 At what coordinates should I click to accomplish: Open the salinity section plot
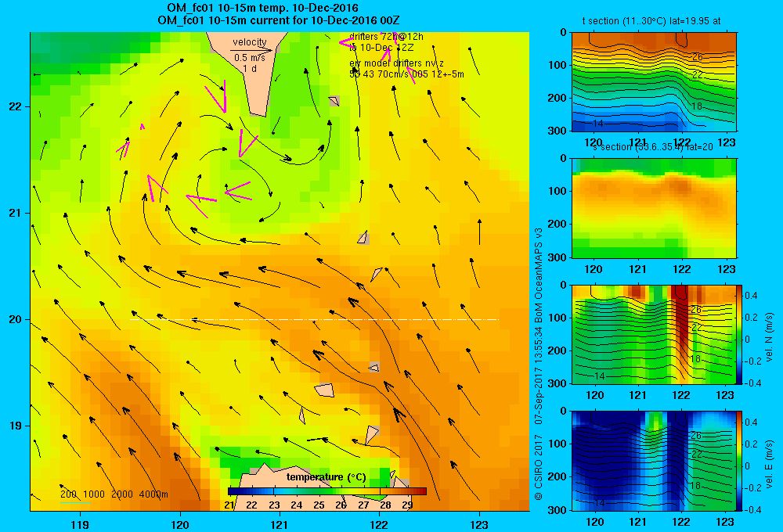pyautogui.click(x=654, y=208)
